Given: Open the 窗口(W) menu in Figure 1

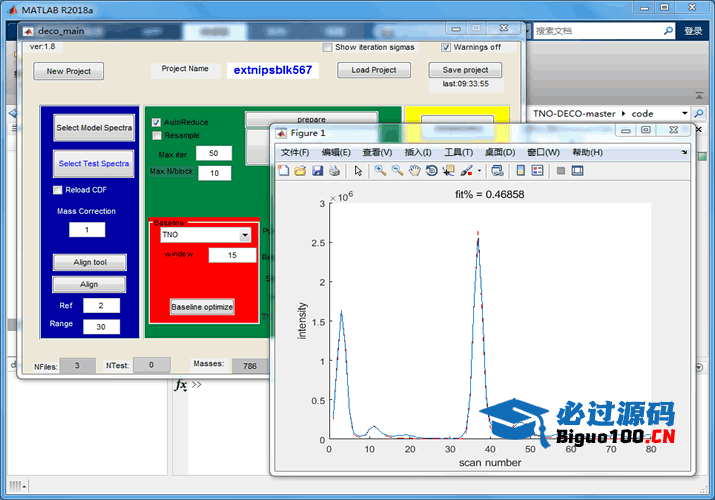Looking at the screenshot, I should (x=543, y=152).
